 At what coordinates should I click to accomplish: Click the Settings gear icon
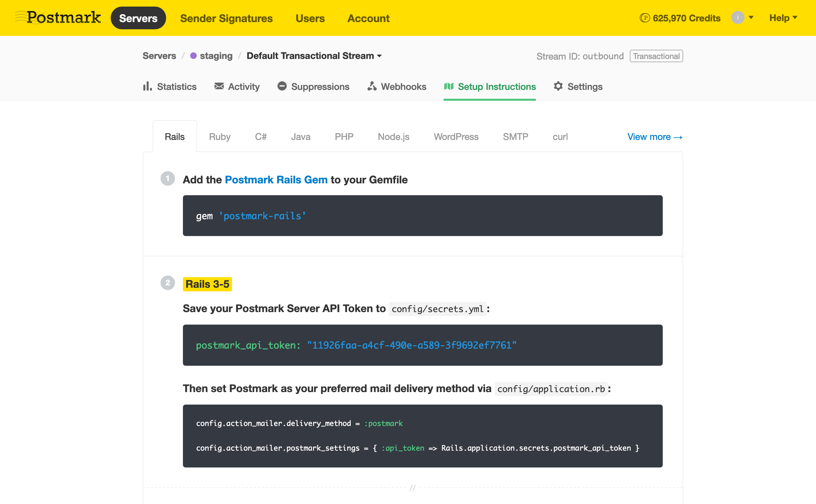pos(558,86)
